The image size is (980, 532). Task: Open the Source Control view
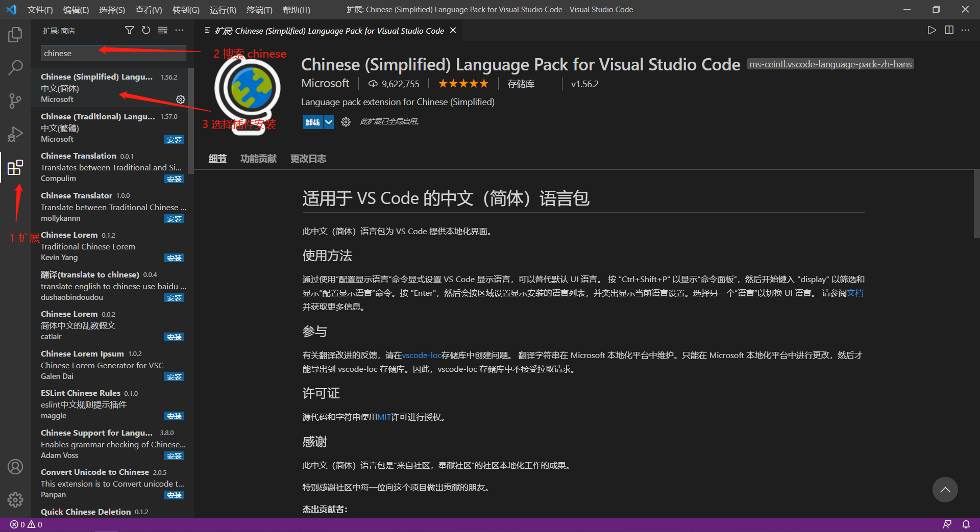tap(15, 100)
